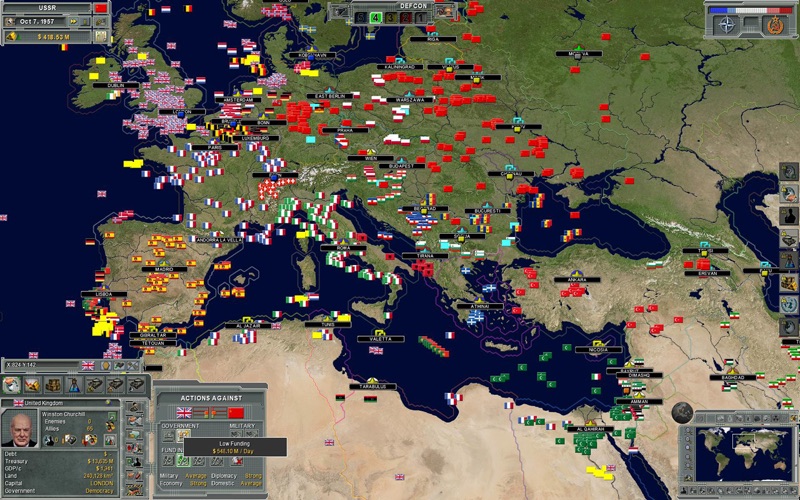Click the China flag in Actions Against panel
The height and width of the screenshot is (500, 800).
point(236,413)
